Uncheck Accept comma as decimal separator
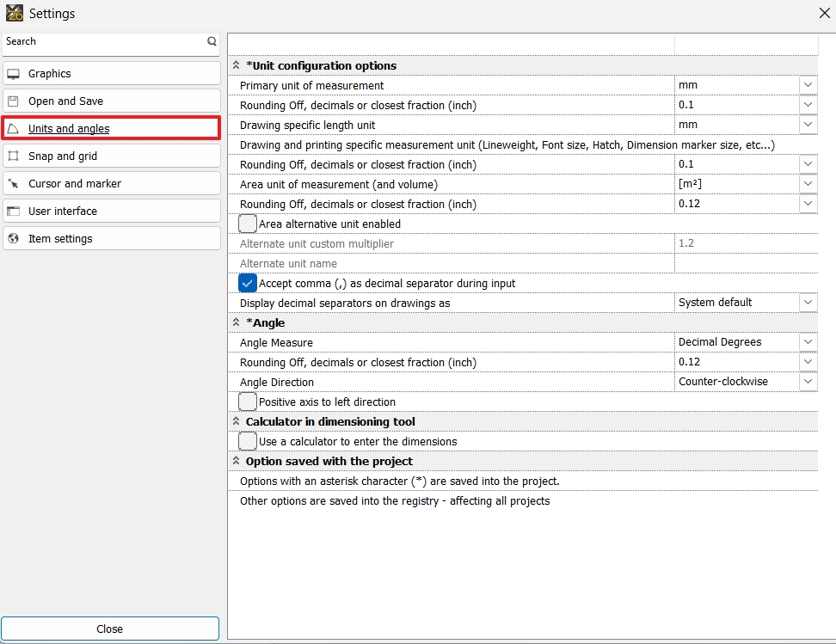This screenshot has width=836, height=644. (x=248, y=283)
